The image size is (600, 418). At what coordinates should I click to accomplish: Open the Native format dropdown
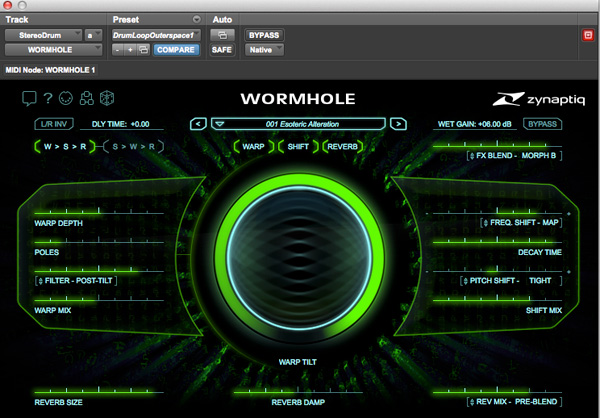click(264, 50)
